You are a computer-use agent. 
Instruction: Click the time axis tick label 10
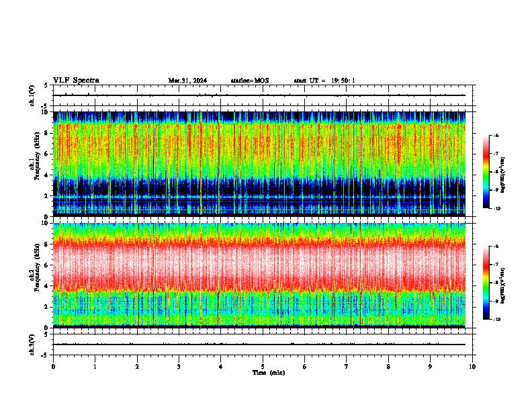472,367
